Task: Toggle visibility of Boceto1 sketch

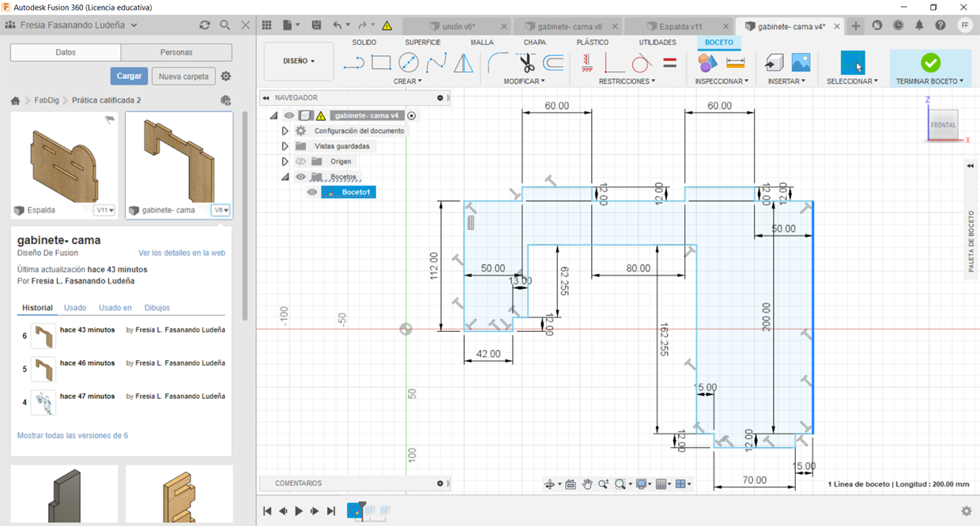Action: 312,192
